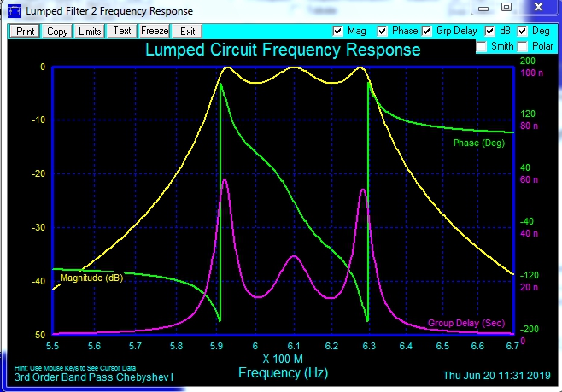Click the -30 magnitude axis label

(x=38, y=227)
